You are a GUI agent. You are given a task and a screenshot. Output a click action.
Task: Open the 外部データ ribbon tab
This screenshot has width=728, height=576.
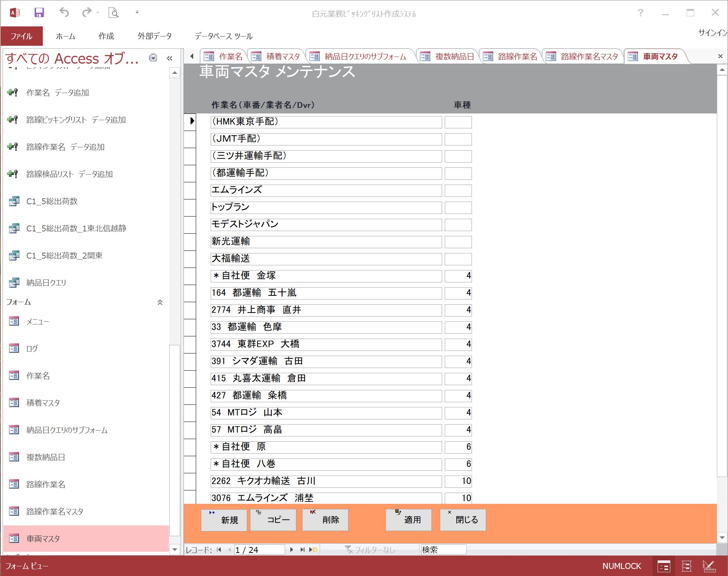click(x=154, y=36)
